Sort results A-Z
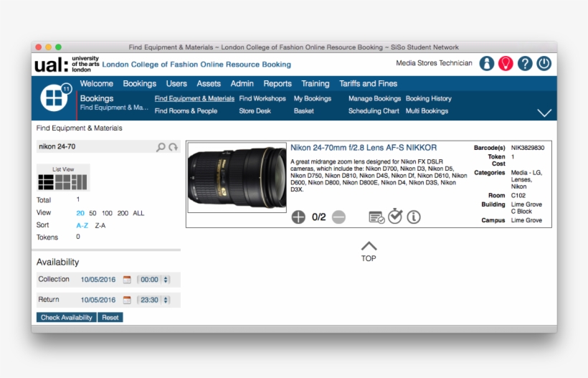 [x=82, y=225]
